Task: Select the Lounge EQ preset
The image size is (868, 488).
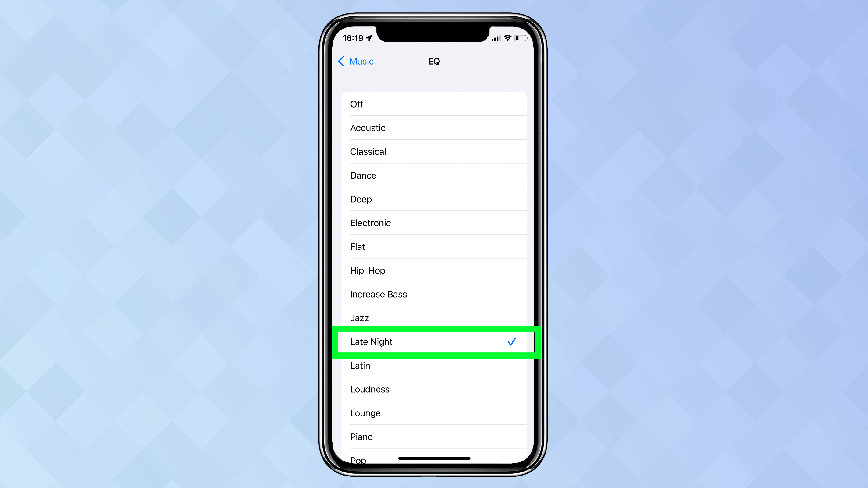Action: pyautogui.click(x=434, y=413)
